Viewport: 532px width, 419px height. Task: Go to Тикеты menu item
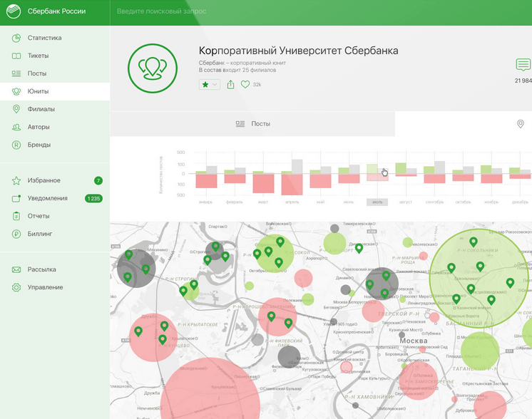tap(55, 56)
